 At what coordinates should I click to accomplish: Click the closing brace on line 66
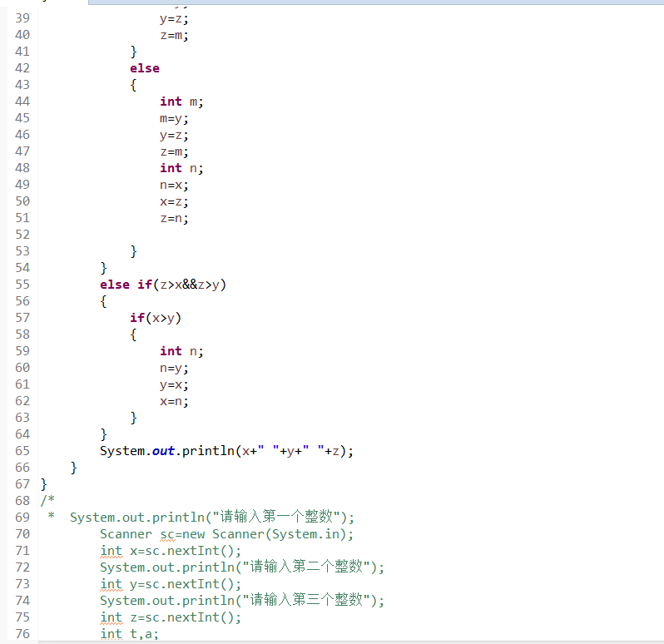74,468
